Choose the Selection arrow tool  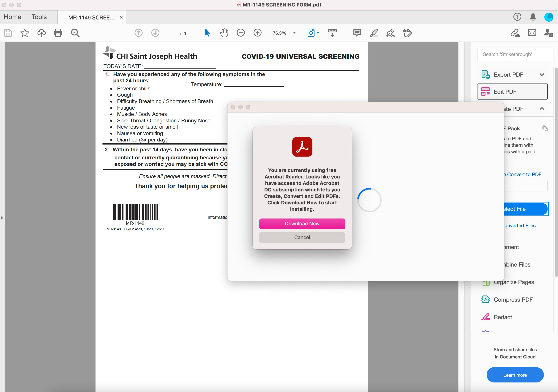[207, 33]
